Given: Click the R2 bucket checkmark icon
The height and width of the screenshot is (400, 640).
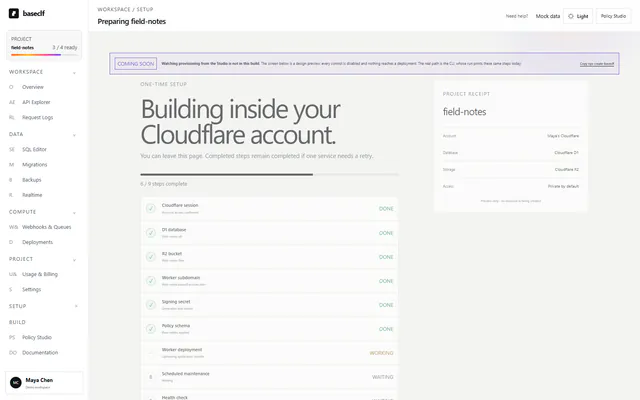Looking at the screenshot, I should click(151, 257).
